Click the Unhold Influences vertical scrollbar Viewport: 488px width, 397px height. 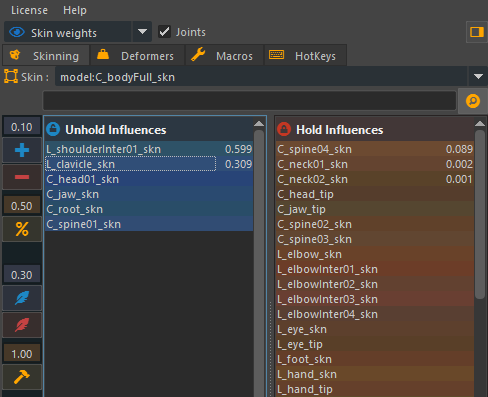pyautogui.click(x=259, y=263)
